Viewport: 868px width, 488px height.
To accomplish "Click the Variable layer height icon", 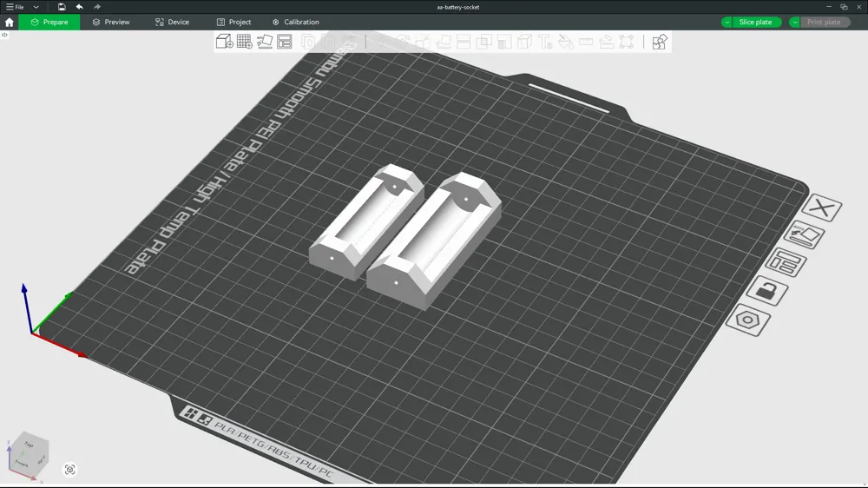I will 349,42.
